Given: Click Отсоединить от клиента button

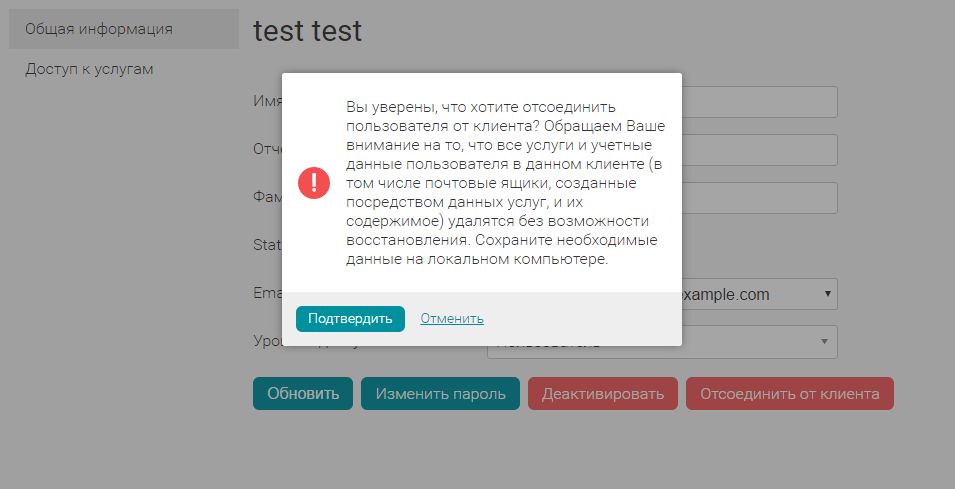Looking at the screenshot, I should tap(789, 394).
